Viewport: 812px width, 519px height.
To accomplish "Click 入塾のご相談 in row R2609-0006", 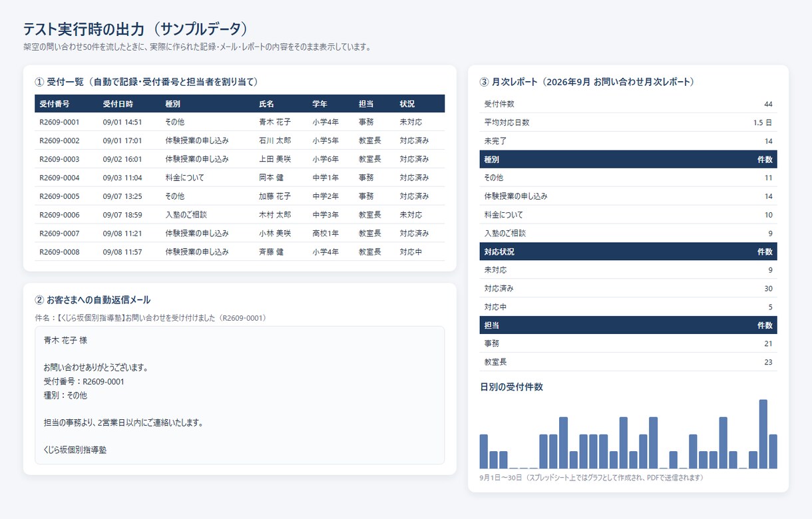I will (x=186, y=215).
